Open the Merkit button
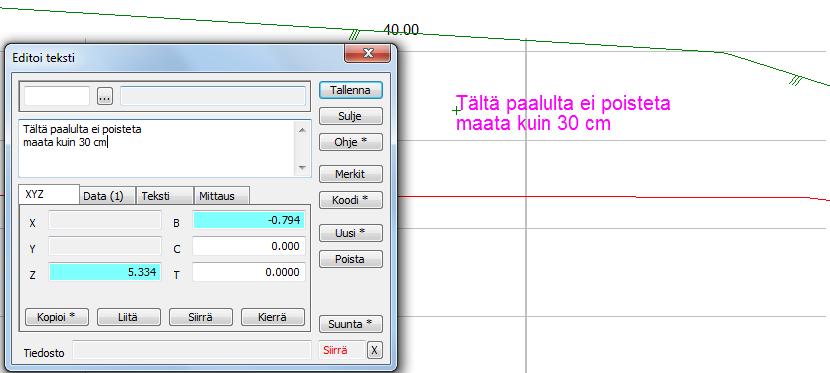 click(350, 174)
